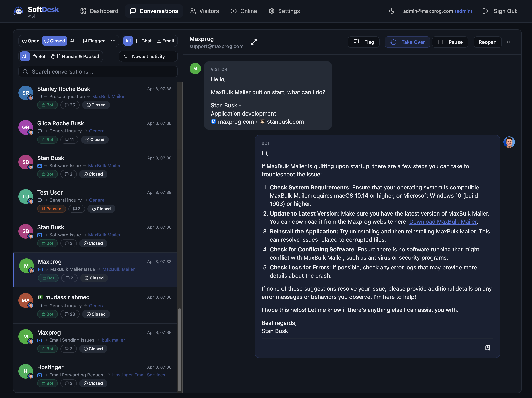
Task: Toggle dark mode with the moon icon
Action: (392, 11)
